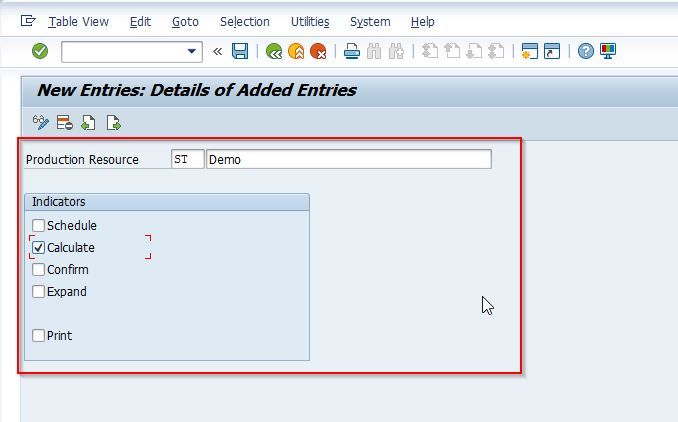This screenshot has height=422, width=678.
Task: Click the green Enter checkmark icon
Action: [40, 51]
